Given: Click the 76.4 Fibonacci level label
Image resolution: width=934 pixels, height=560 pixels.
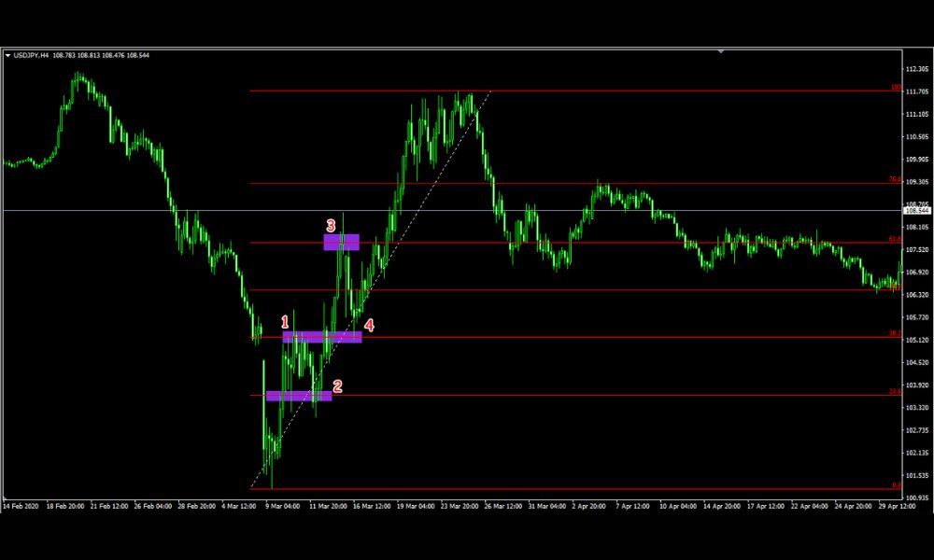Looking at the screenshot, I should [x=894, y=179].
